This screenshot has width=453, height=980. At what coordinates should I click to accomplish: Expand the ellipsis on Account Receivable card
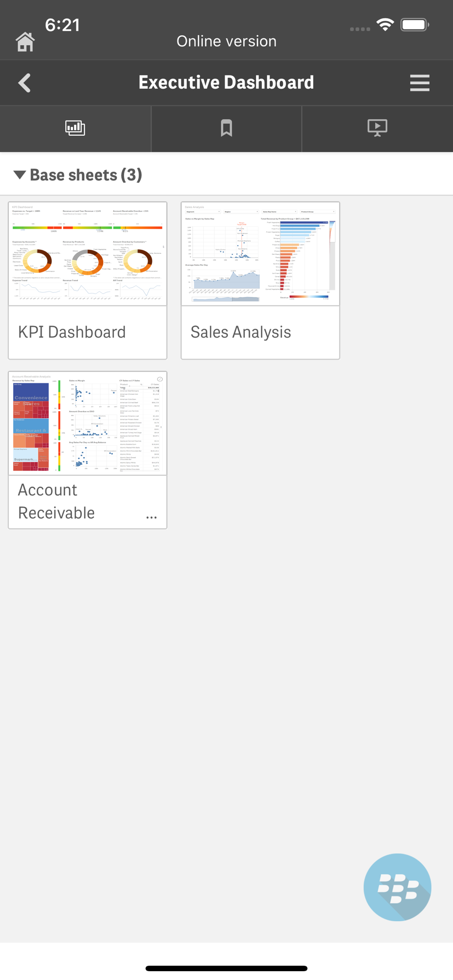tap(151, 517)
